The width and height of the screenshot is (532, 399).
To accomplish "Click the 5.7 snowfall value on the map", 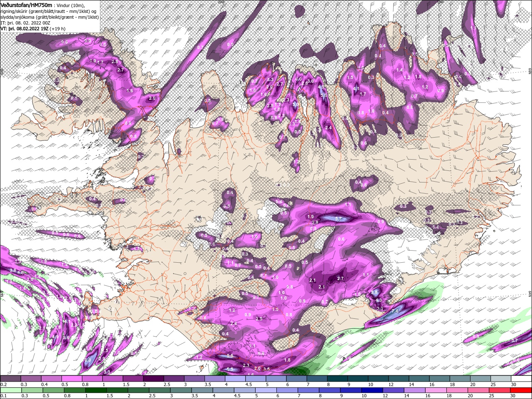I will (338, 219).
